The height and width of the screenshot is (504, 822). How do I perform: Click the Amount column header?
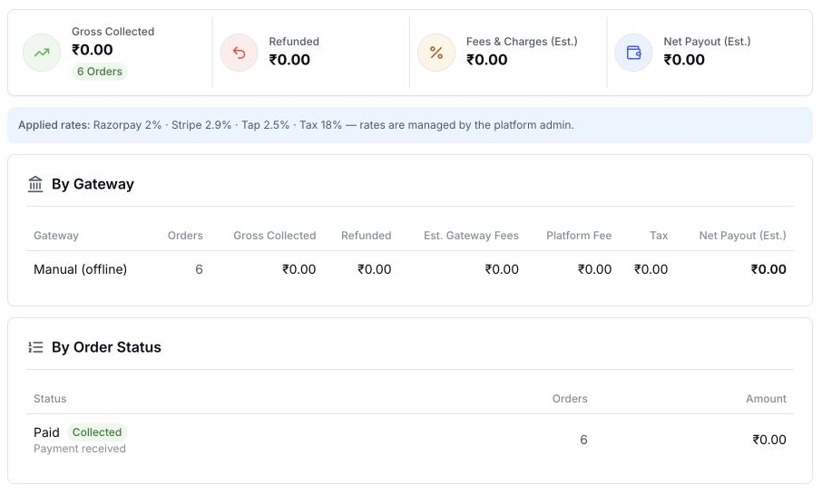pos(766,399)
